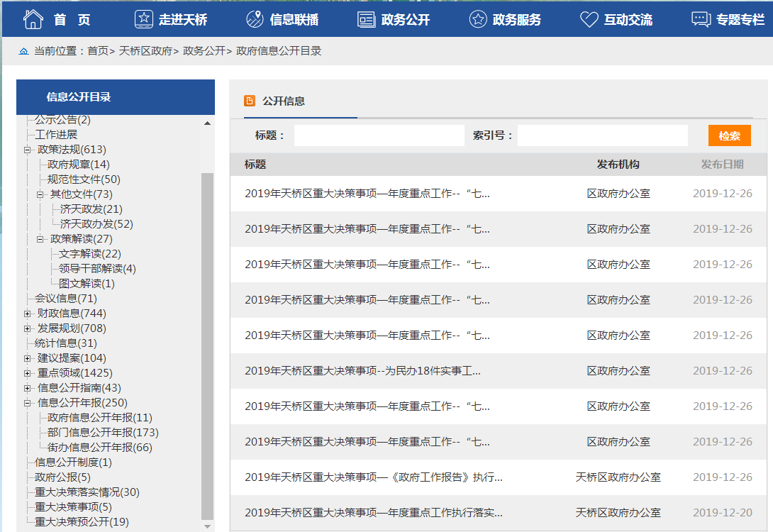The width and height of the screenshot is (773, 532).
Task: Expand the 重点领域(1425) tree node
Action: [28, 373]
